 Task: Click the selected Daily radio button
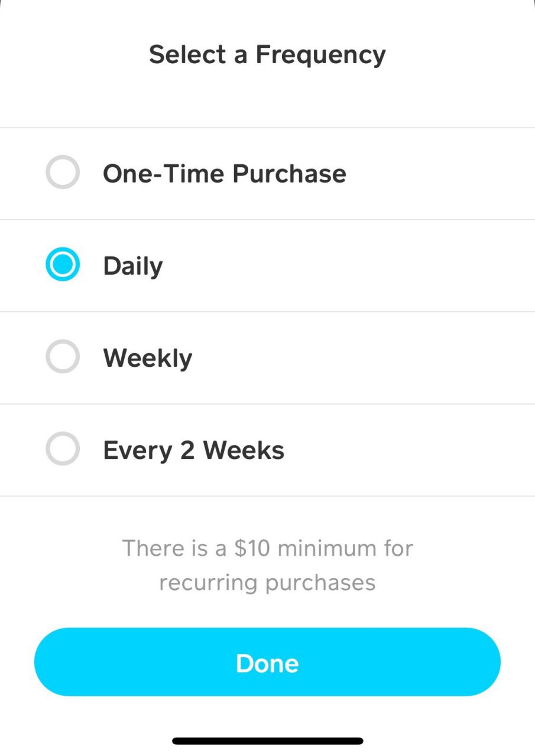point(62,265)
